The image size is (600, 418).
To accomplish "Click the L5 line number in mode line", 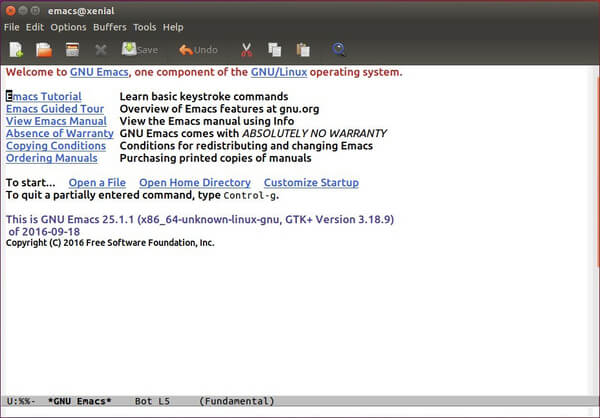I will (164, 401).
